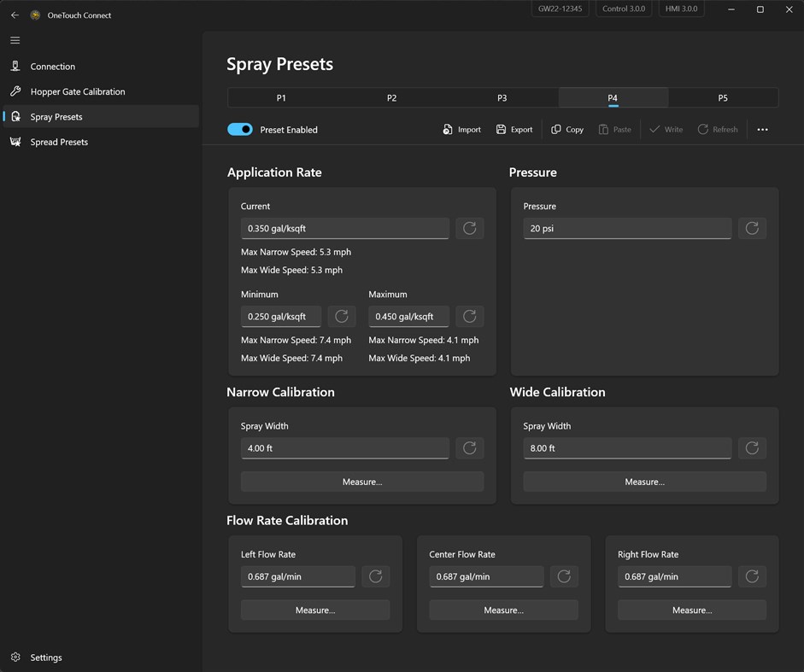804x672 pixels.
Task: Click the Pressure input field
Action: pyautogui.click(x=627, y=228)
